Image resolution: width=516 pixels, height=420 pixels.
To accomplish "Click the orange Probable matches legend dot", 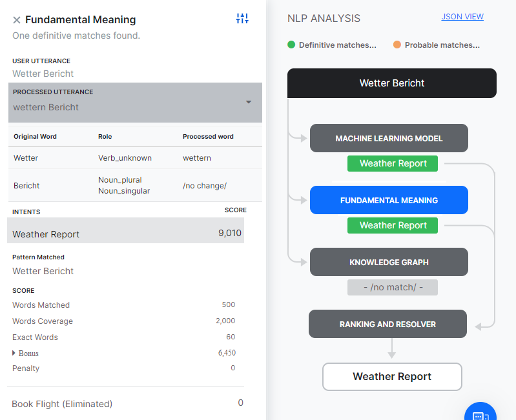I will point(397,45).
